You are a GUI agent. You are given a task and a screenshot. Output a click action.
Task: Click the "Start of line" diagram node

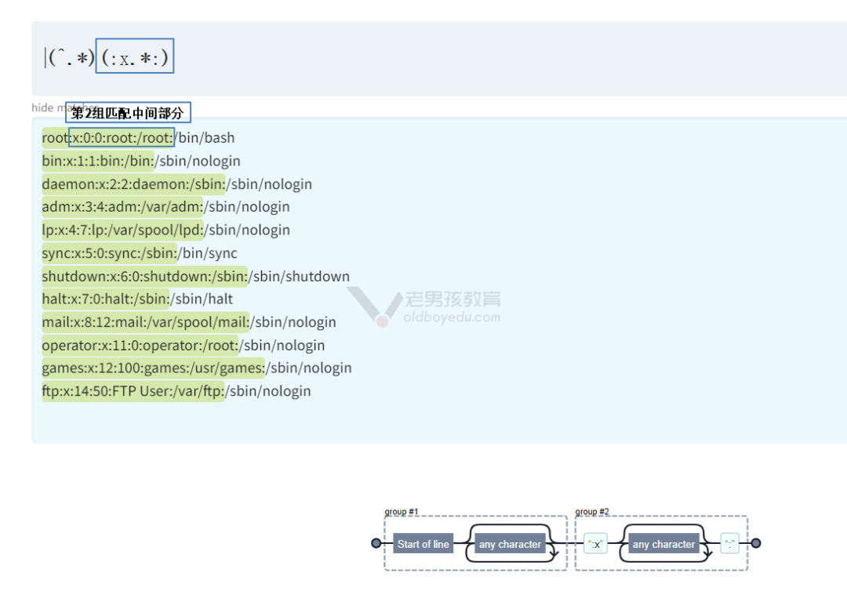pos(423,544)
